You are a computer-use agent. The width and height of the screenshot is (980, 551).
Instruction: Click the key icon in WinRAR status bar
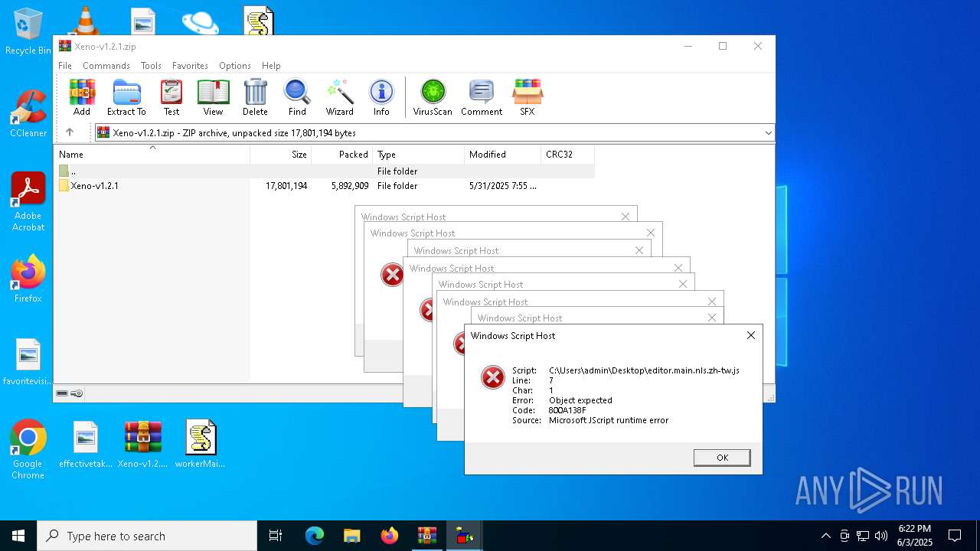click(x=77, y=393)
